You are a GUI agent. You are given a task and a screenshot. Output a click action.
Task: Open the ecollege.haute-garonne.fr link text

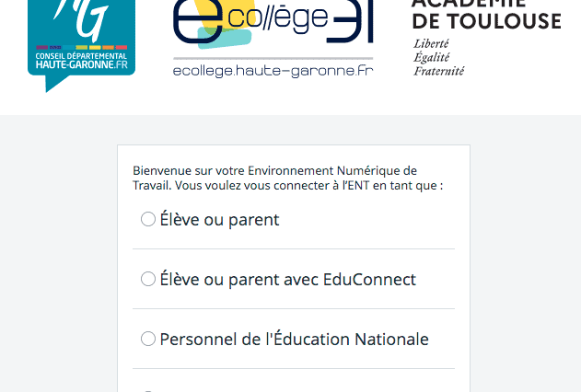(x=273, y=71)
